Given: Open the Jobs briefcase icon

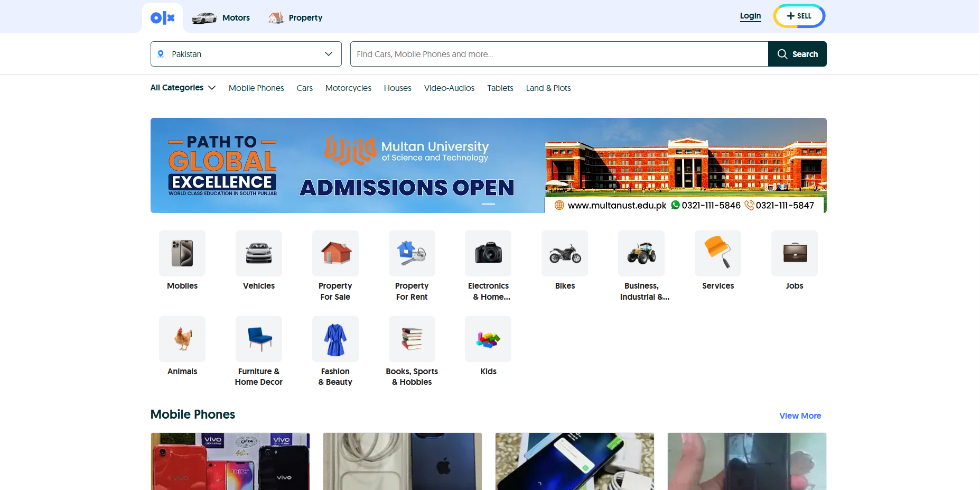Looking at the screenshot, I should tap(795, 253).
